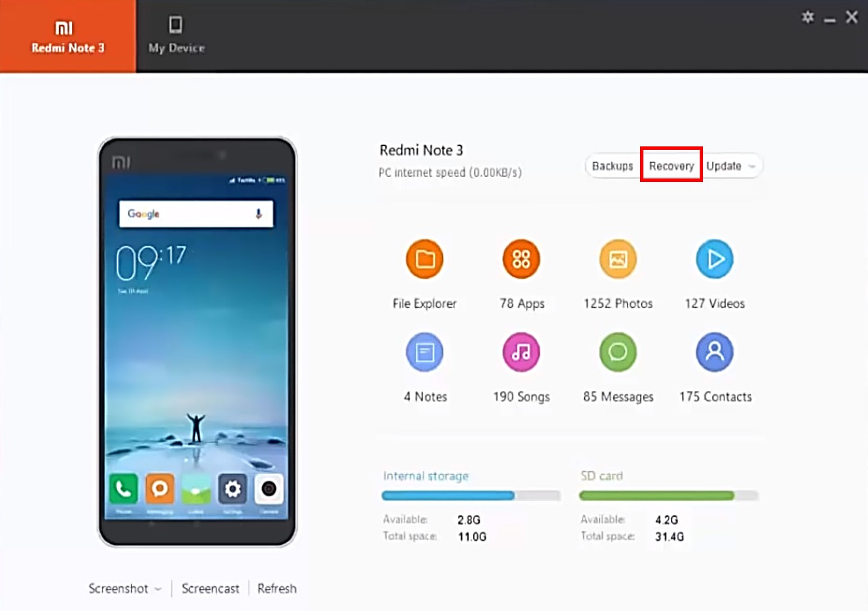This screenshot has height=611, width=868.
Task: Click the SD card total "31.4G" value
Action: 669,537
